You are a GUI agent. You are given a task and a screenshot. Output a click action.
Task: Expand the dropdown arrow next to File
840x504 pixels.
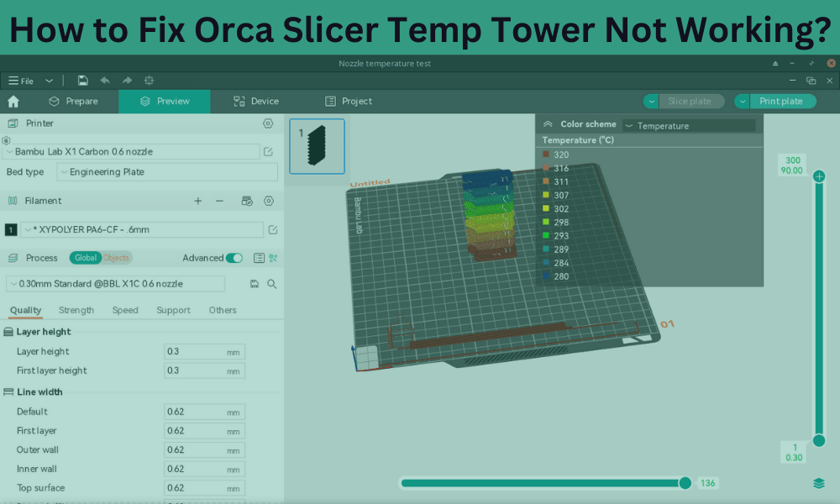[50, 81]
